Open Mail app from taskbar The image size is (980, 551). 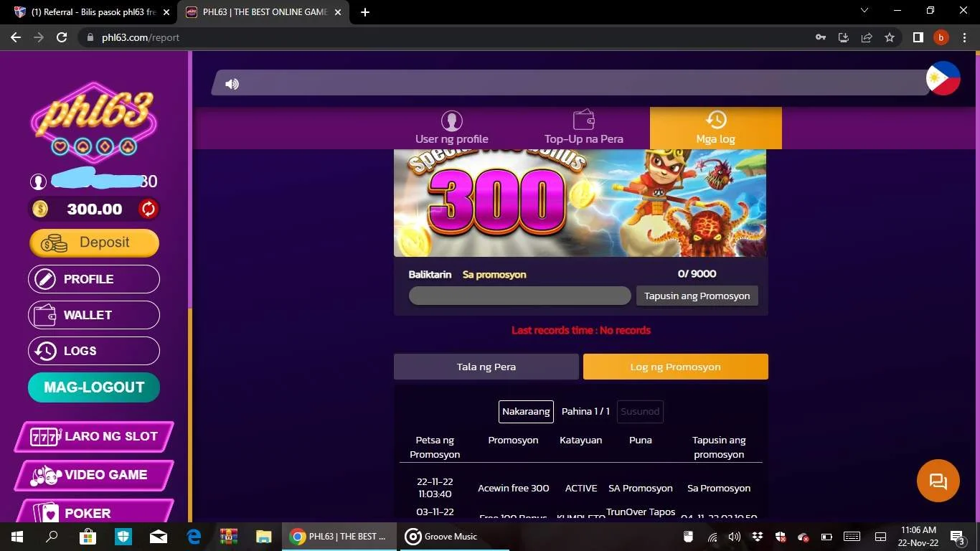[159, 537]
